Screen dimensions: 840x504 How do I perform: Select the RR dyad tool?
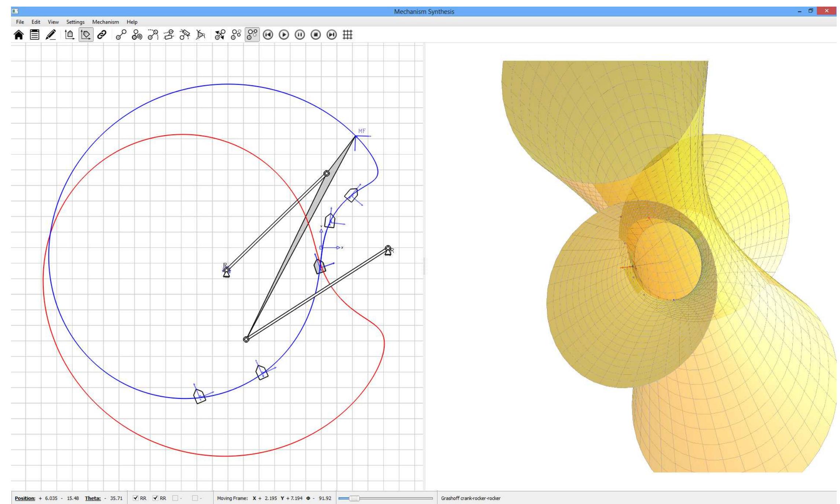click(x=121, y=35)
